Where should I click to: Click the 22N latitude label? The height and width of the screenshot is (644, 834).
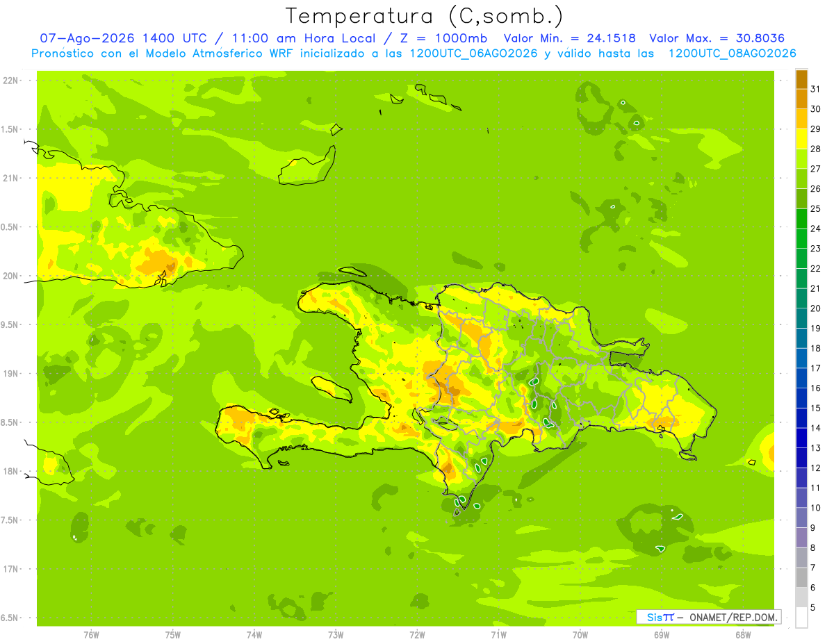click(x=10, y=81)
